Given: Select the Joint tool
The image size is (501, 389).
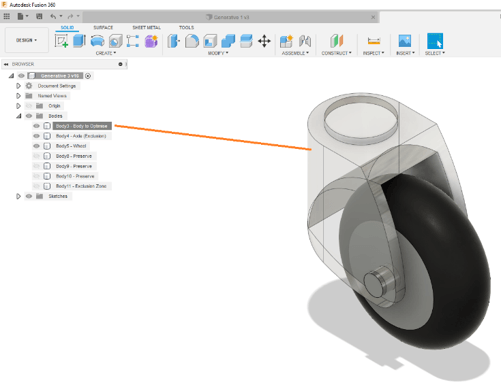Looking at the screenshot, I should (x=305, y=41).
